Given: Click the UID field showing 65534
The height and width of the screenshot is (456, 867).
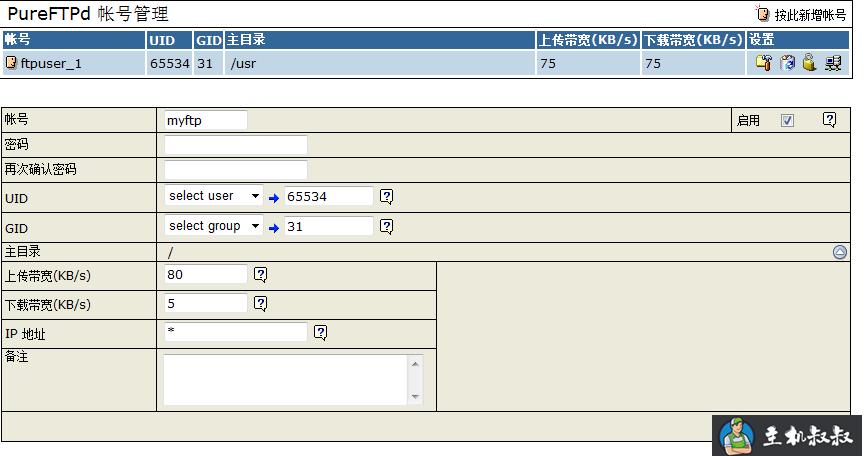Looking at the screenshot, I should [329, 196].
